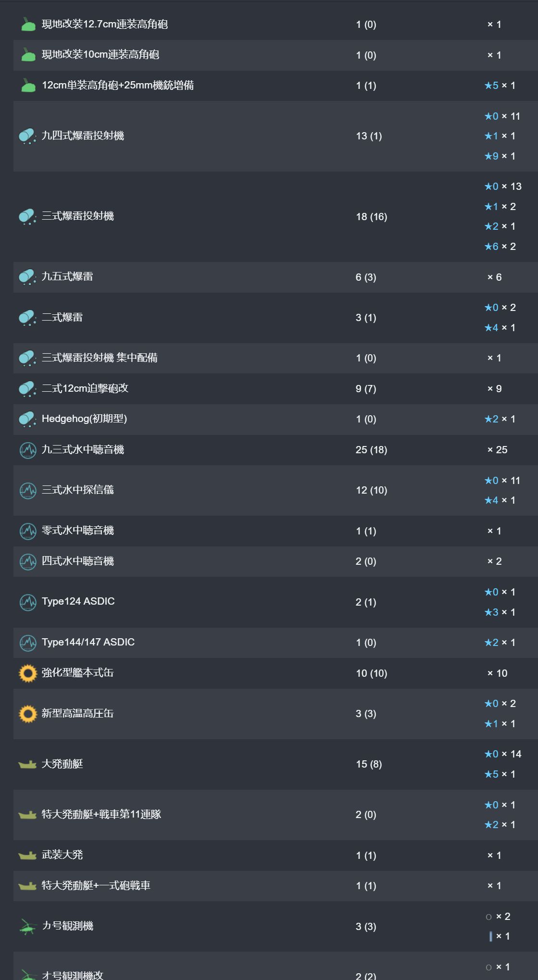The width and height of the screenshot is (538, 980).
Task: Click the ★6 × 2 entry for 三式爆雷投射機
Action: click(x=500, y=247)
